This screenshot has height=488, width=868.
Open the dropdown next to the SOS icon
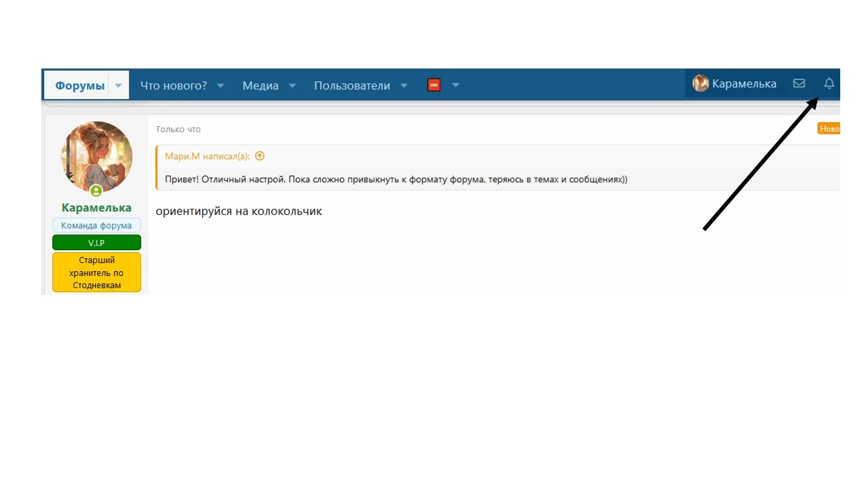(x=455, y=85)
